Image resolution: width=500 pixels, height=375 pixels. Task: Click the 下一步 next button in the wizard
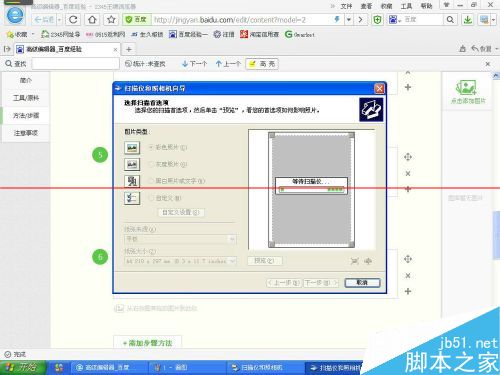(x=321, y=283)
